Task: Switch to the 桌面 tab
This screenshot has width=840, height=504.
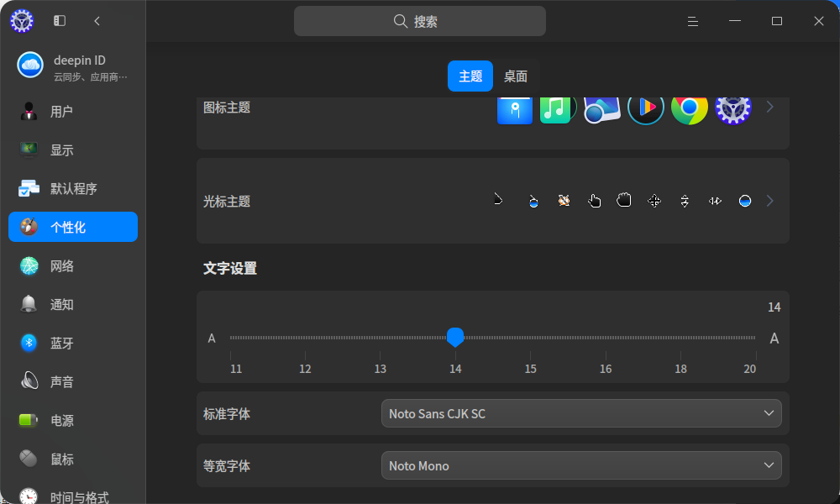Action: click(516, 76)
